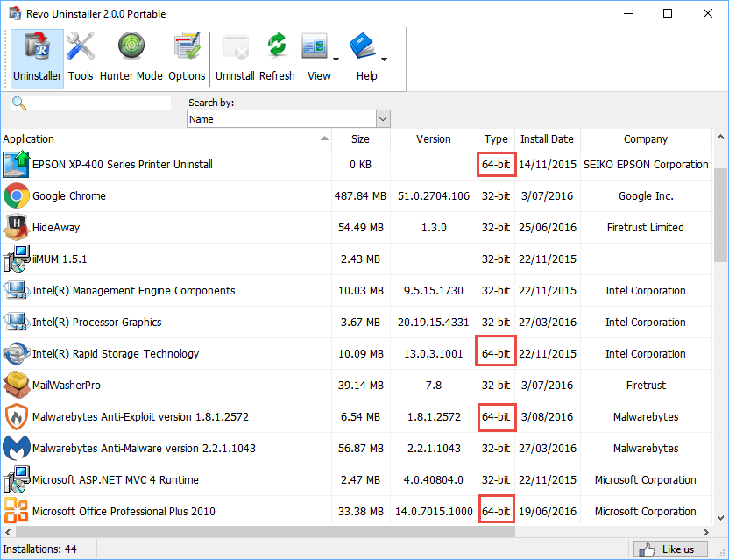The height and width of the screenshot is (560, 729).
Task: Select Malwarebytes Anti-Malware blue icon
Action: pos(17,449)
